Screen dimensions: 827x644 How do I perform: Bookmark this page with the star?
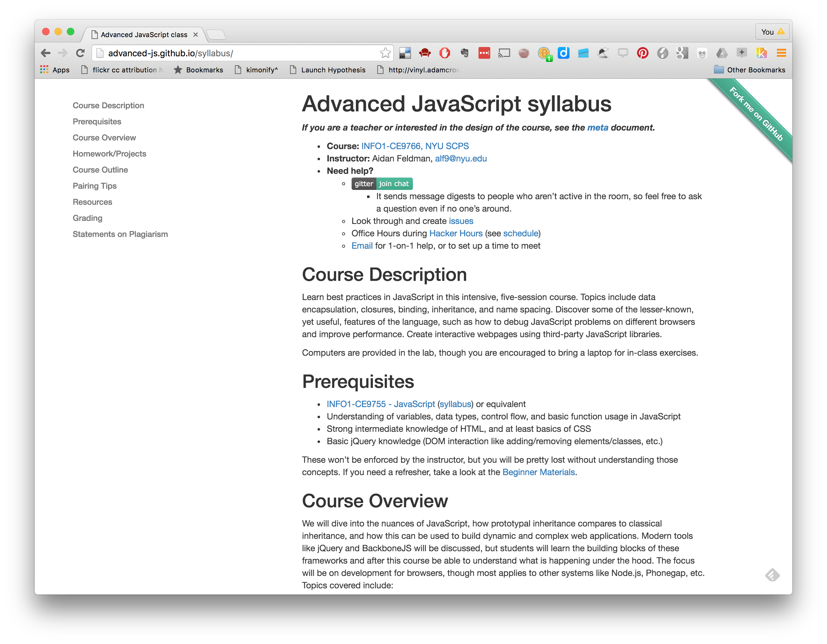pyautogui.click(x=385, y=53)
